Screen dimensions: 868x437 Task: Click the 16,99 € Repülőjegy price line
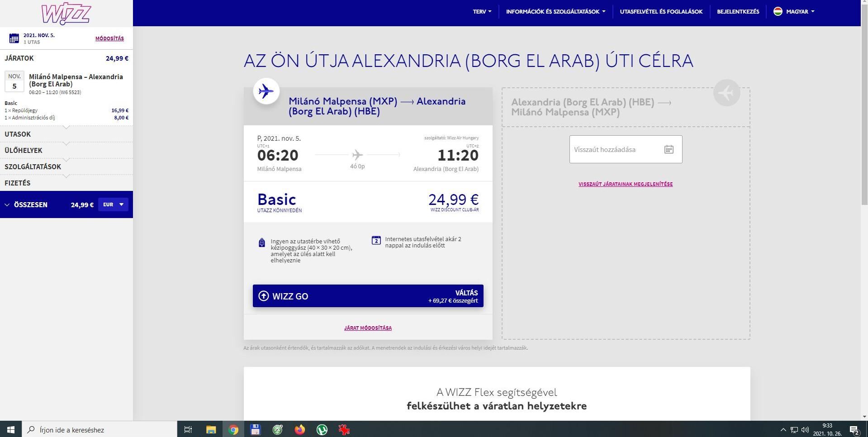coord(66,110)
